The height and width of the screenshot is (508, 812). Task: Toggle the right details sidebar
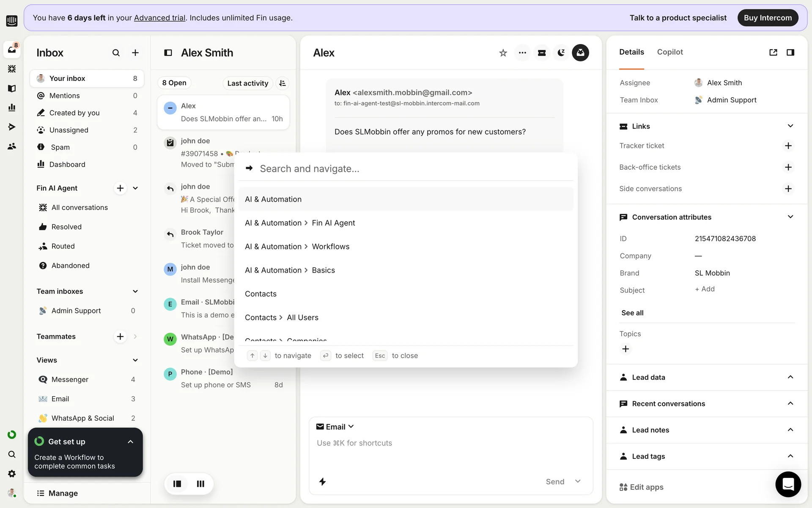[790, 52]
